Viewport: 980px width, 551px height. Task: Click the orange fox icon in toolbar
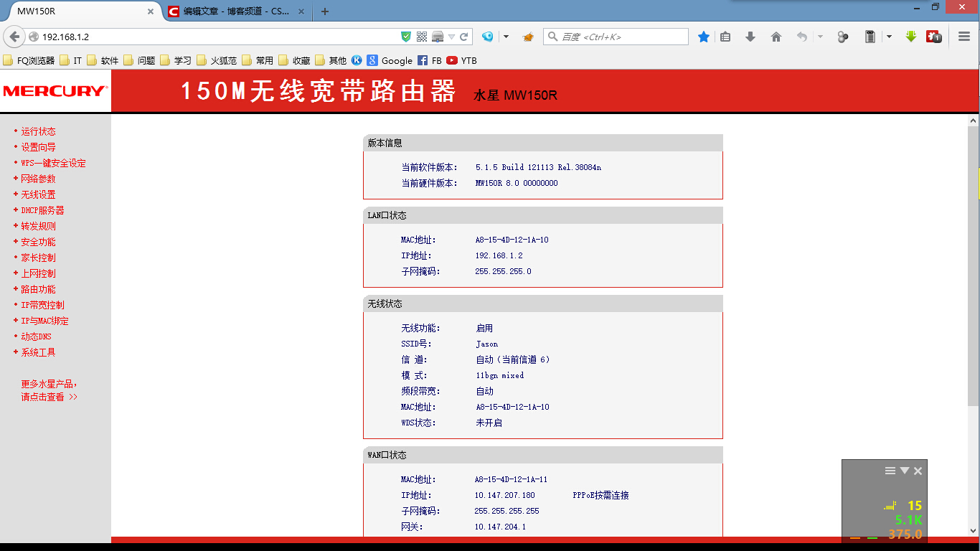coord(528,37)
